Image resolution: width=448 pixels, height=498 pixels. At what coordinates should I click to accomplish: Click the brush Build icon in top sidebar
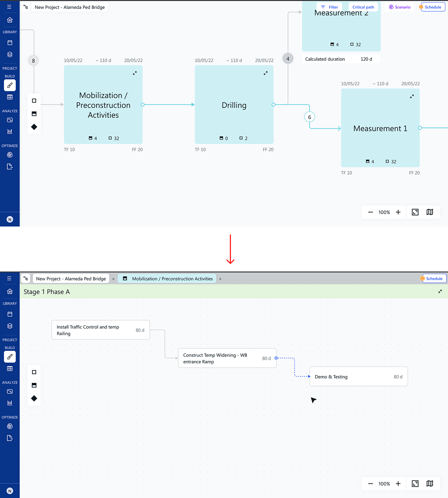(x=10, y=85)
